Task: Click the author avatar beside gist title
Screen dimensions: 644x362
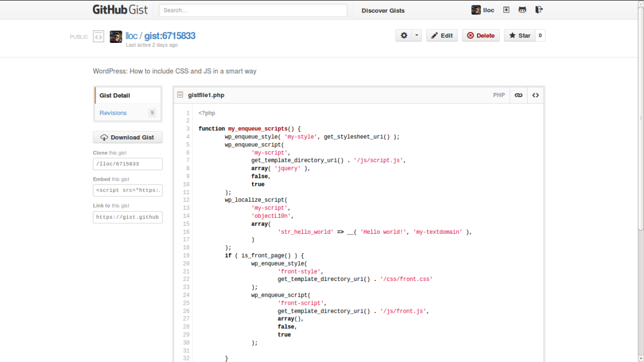Action: (x=116, y=36)
